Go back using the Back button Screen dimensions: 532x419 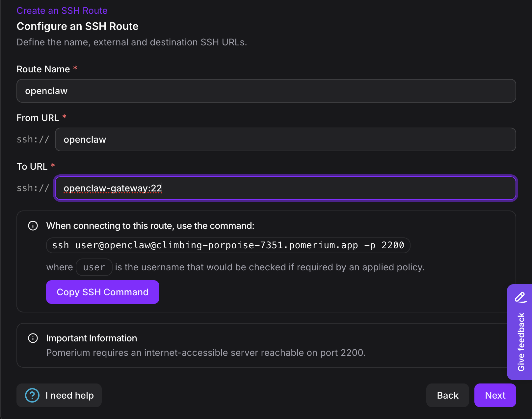pyautogui.click(x=447, y=395)
